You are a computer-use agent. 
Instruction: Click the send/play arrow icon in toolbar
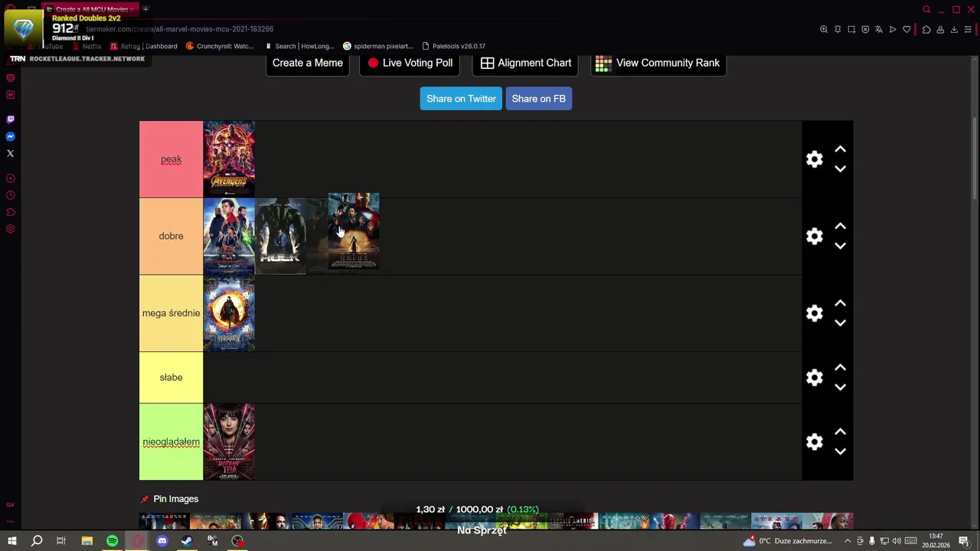[x=893, y=30]
